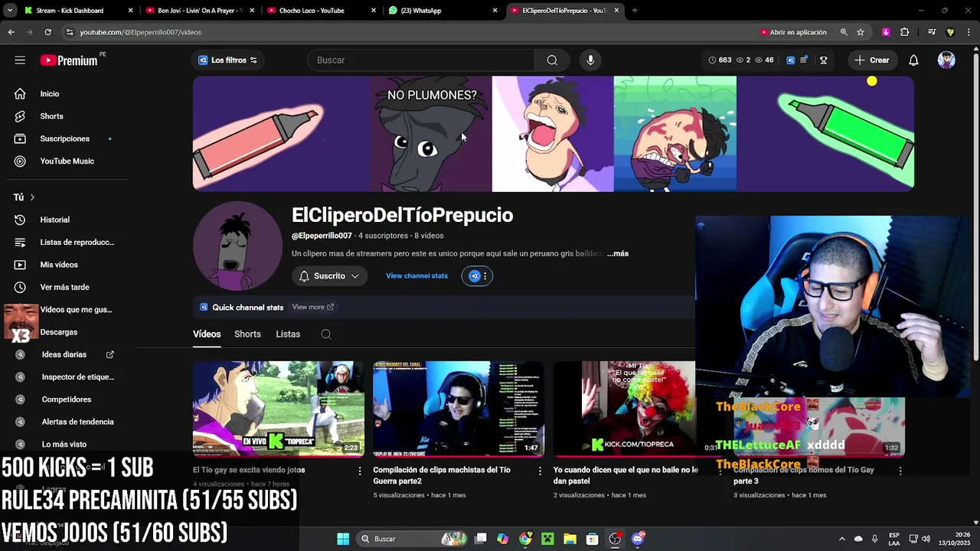Image resolution: width=980 pixels, height=551 pixels.
Task: Open File Explorer from the taskbar
Action: click(570, 539)
